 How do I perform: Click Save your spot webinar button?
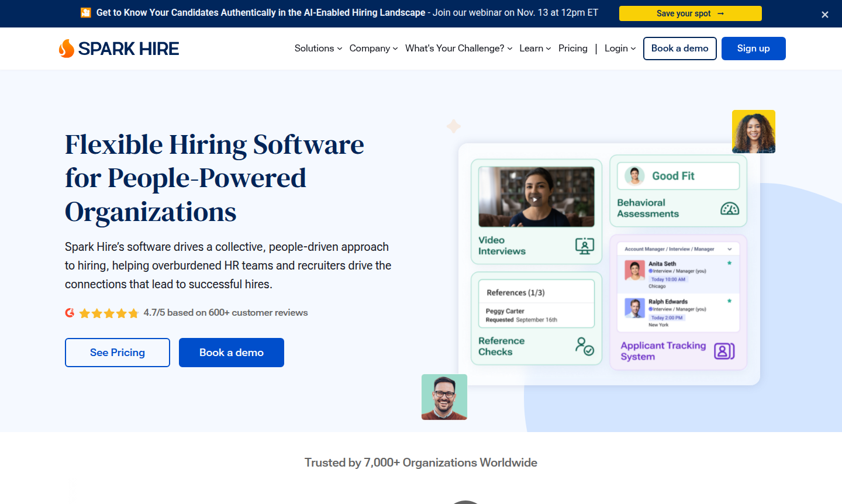coord(690,13)
